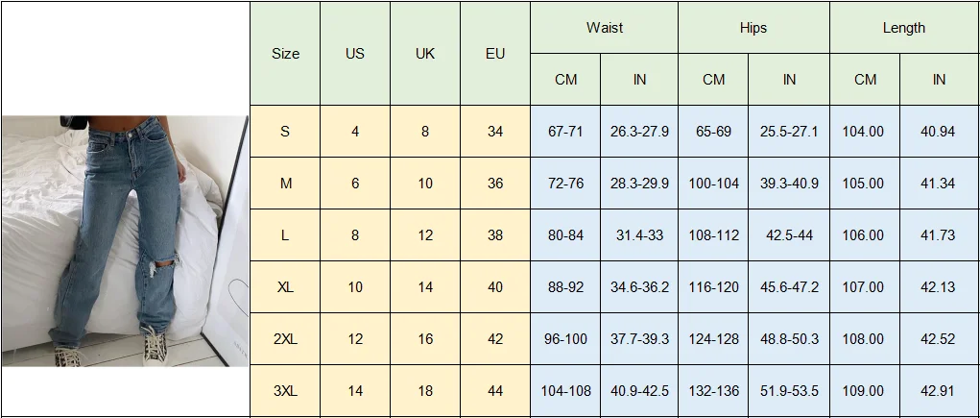Select the Hips column header
The height and width of the screenshot is (418, 980).
click(753, 28)
